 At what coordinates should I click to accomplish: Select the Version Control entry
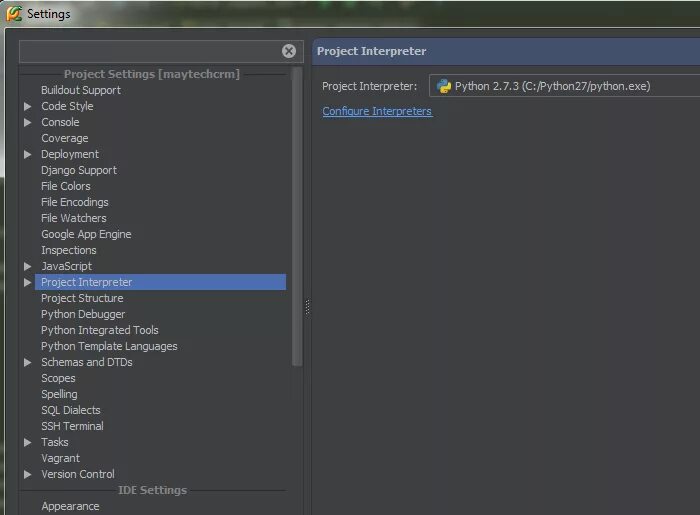click(x=78, y=474)
